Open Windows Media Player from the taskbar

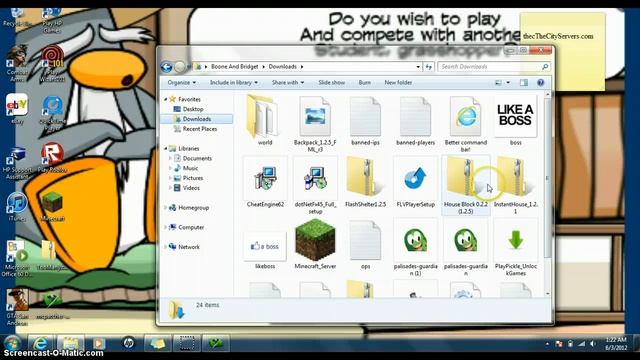98,343
